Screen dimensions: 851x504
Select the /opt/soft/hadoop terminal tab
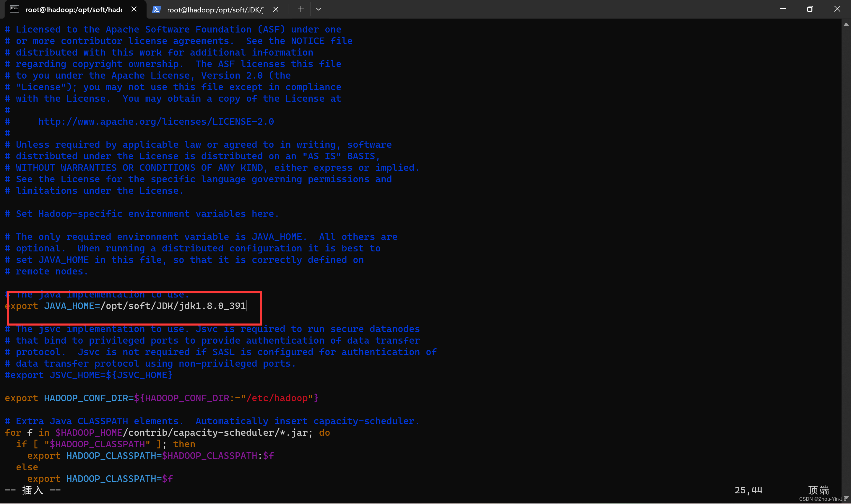tap(73, 9)
